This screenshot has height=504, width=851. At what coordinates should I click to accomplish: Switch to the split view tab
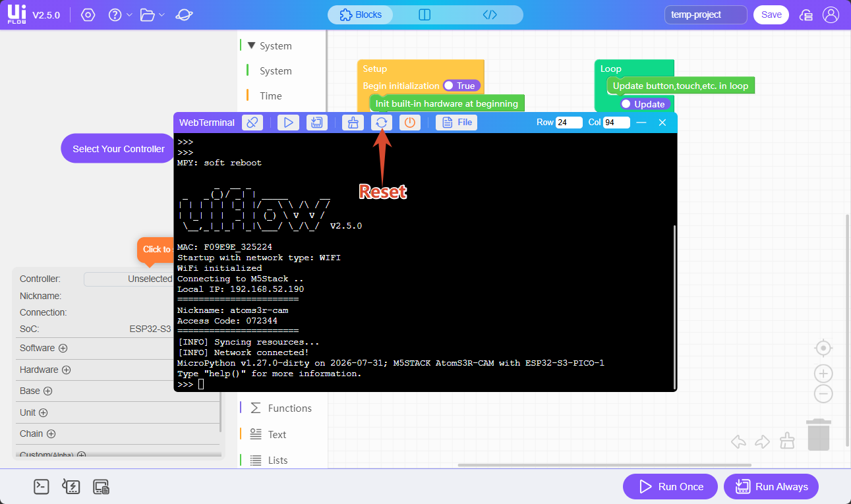pyautogui.click(x=425, y=14)
